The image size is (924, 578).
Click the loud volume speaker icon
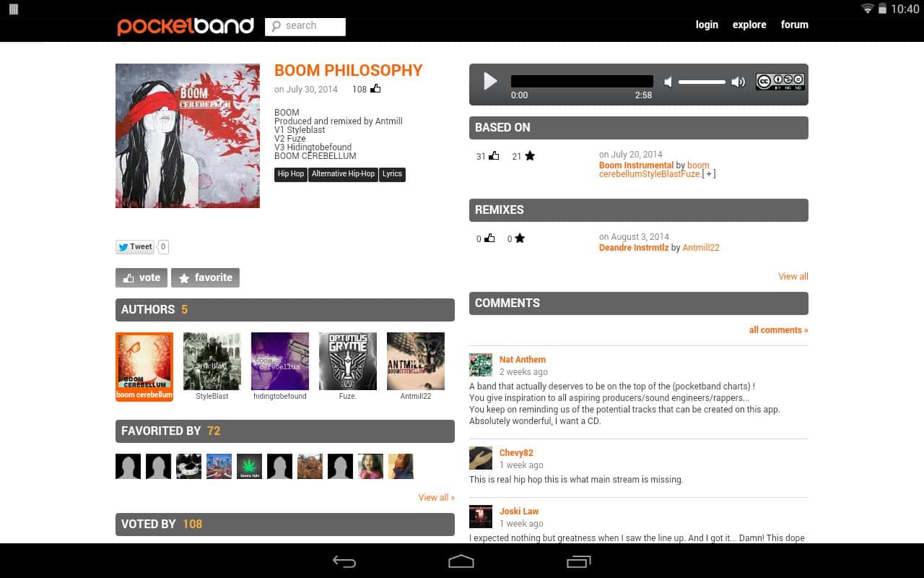tap(738, 82)
